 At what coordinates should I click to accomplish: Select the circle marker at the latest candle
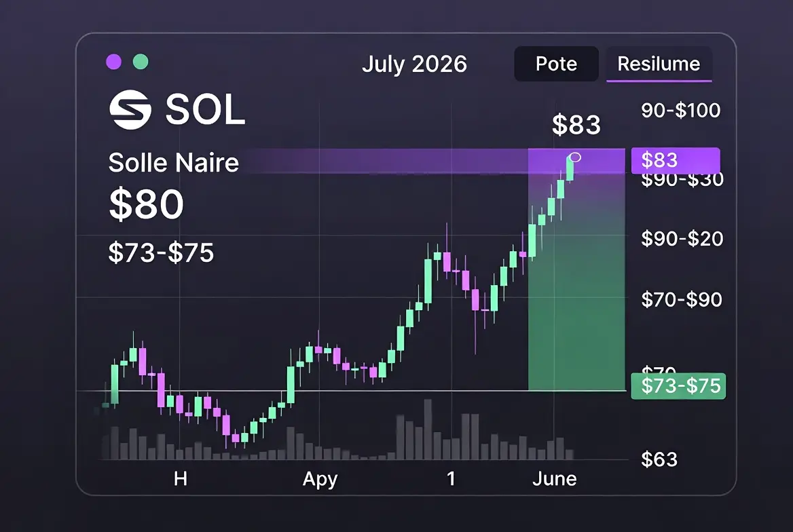point(576,157)
